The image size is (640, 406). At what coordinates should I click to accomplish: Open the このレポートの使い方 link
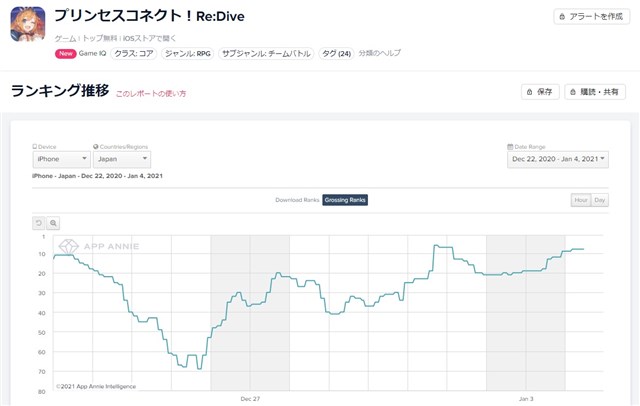[151, 93]
